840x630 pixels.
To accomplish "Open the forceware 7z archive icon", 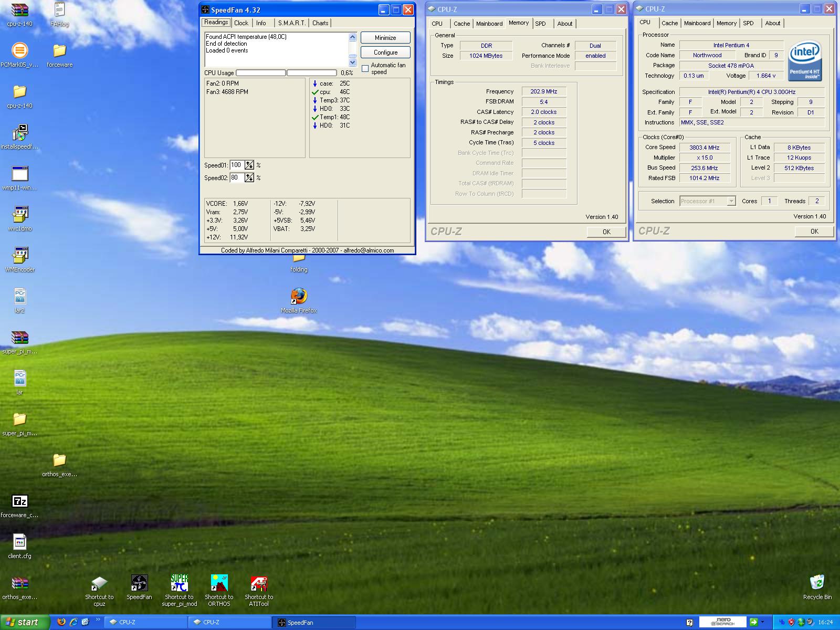I will coord(19,506).
